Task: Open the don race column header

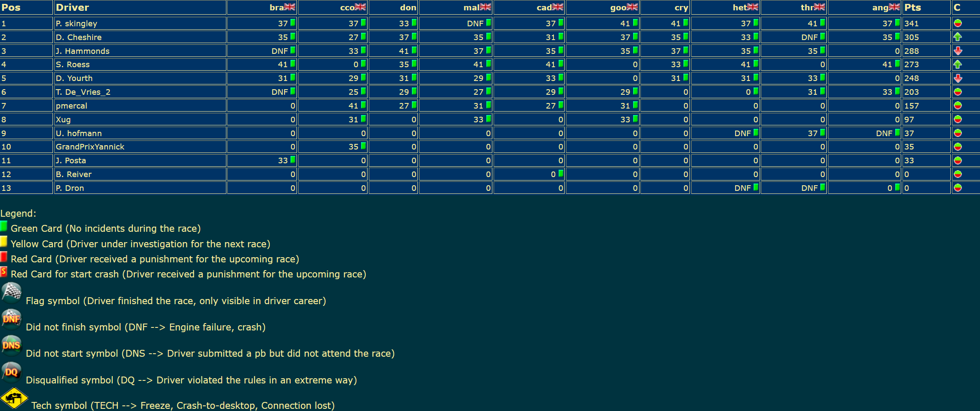Action: [x=408, y=7]
